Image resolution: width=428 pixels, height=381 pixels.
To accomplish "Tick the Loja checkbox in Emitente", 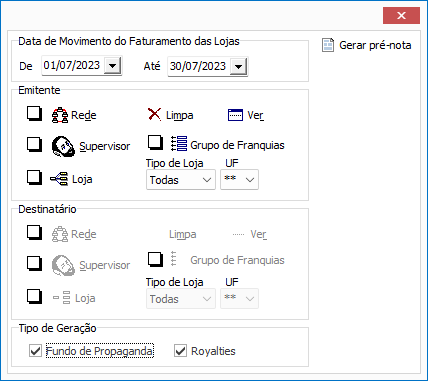I will point(34,178).
